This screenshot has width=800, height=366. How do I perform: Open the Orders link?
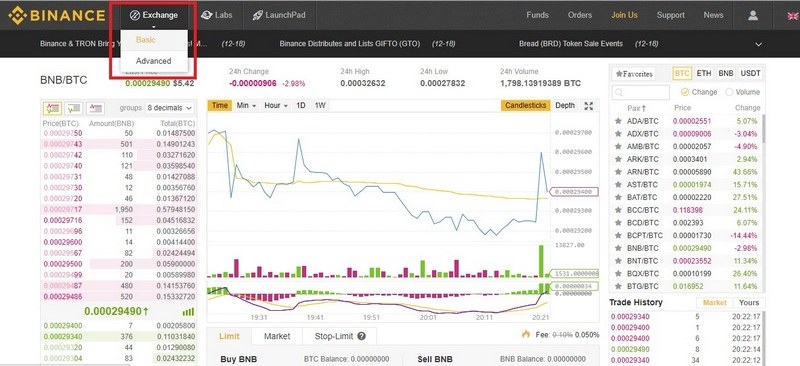[x=580, y=15]
